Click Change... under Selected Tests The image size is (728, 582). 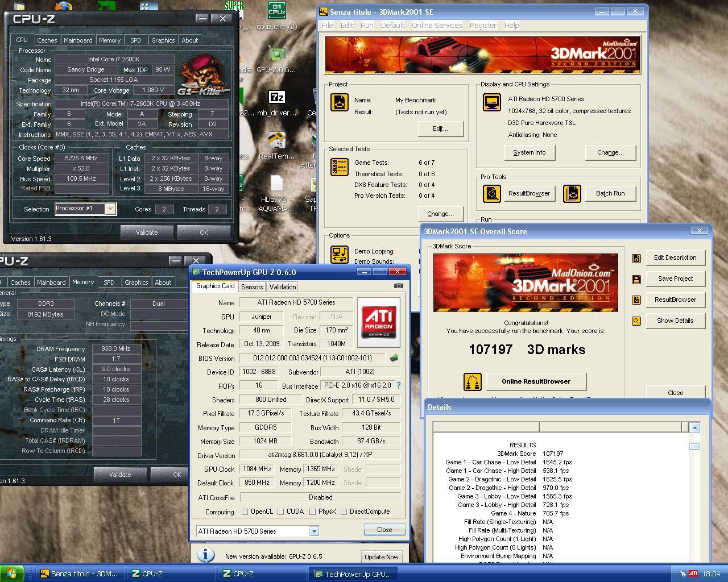(x=441, y=214)
